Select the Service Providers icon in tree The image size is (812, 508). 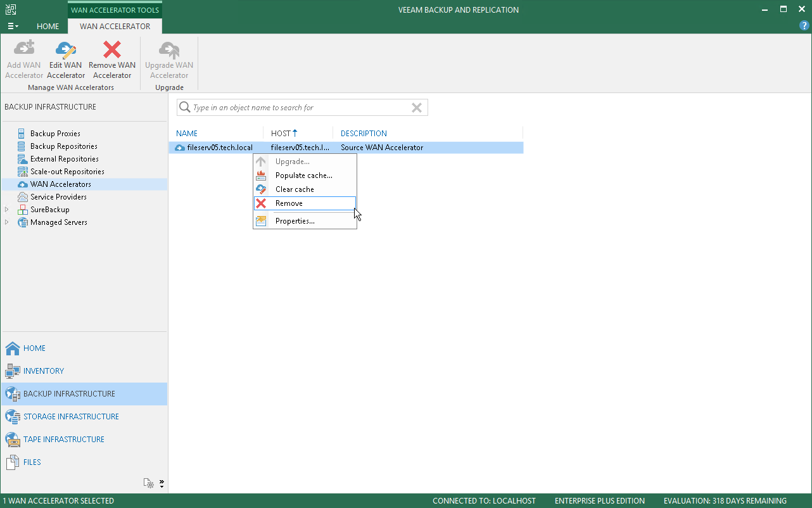pyautogui.click(x=23, y=197)
